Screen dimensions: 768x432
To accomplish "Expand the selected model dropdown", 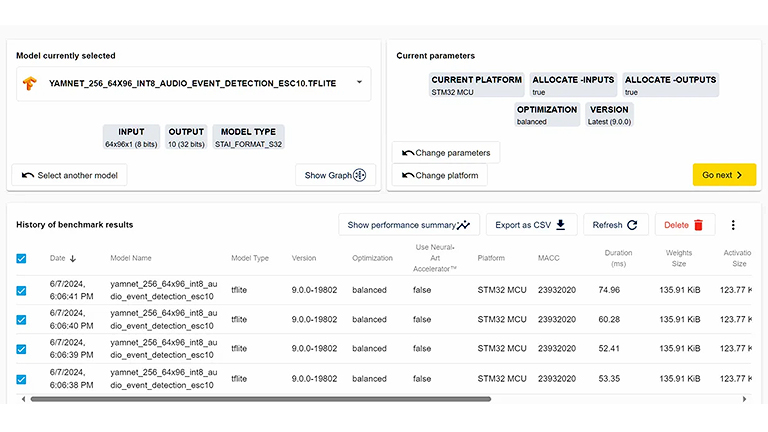I will 359,83.
